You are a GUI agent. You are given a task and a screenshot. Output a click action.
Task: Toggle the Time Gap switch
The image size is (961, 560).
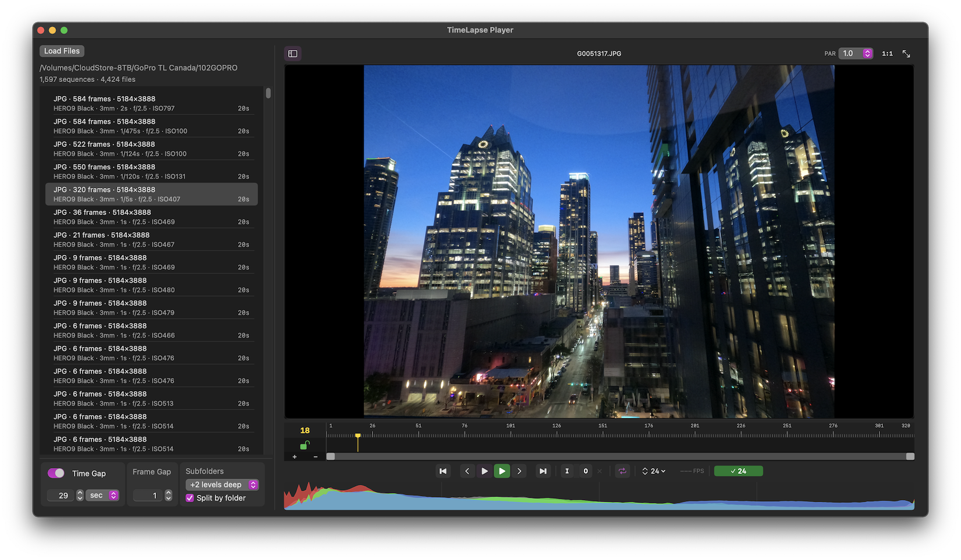(56, 473)
